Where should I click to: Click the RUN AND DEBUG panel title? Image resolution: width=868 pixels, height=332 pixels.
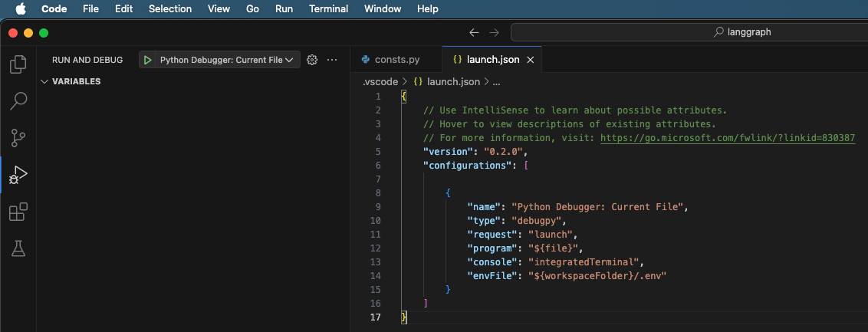pyautogui.click(x=87, y=60)
